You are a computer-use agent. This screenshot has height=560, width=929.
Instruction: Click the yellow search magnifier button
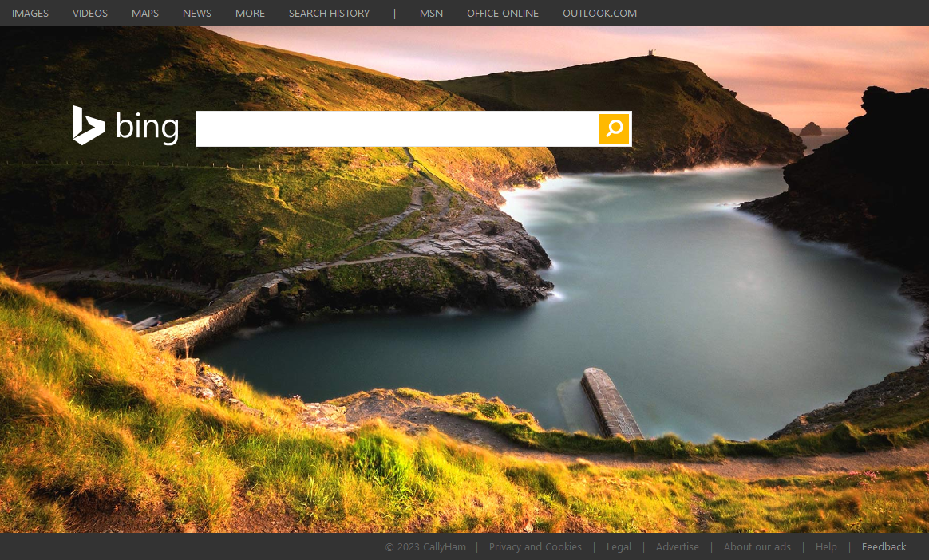click(x=614, y=128)
